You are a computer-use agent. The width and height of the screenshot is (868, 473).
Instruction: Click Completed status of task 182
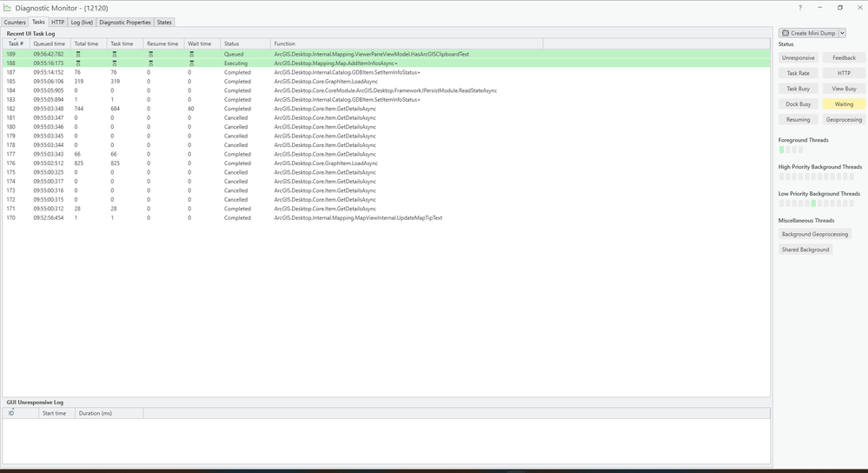(x=237, y=109)
